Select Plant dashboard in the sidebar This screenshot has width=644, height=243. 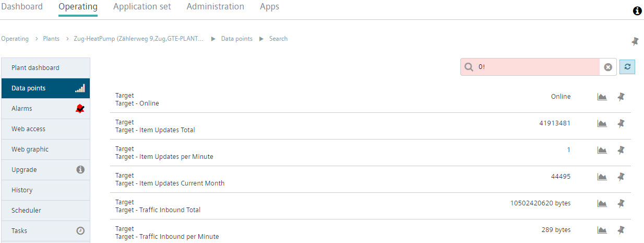click(45, 68)
